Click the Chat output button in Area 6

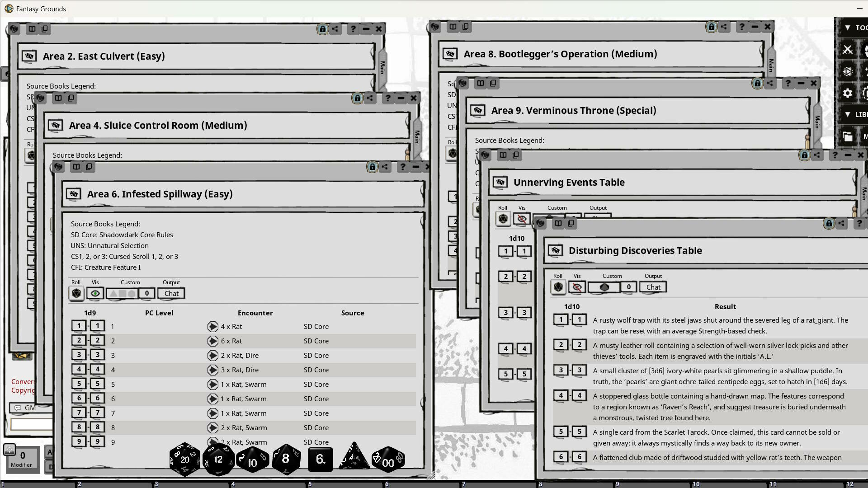171,293
